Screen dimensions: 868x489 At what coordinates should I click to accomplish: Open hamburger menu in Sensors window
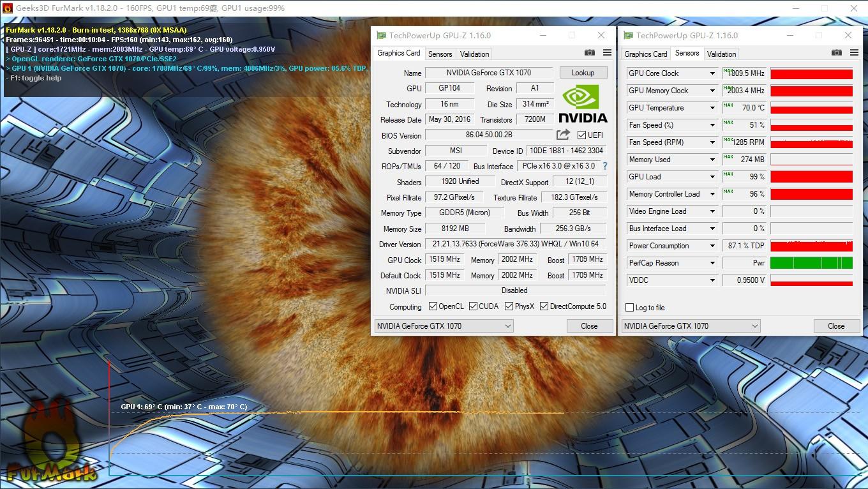tap(854, 53)
